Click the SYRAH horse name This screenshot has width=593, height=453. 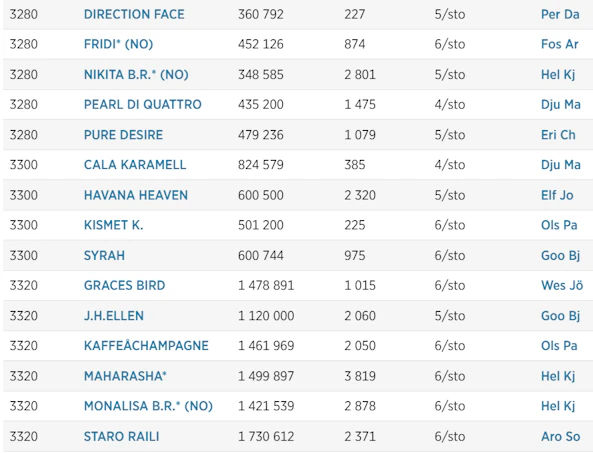(104, 256)
